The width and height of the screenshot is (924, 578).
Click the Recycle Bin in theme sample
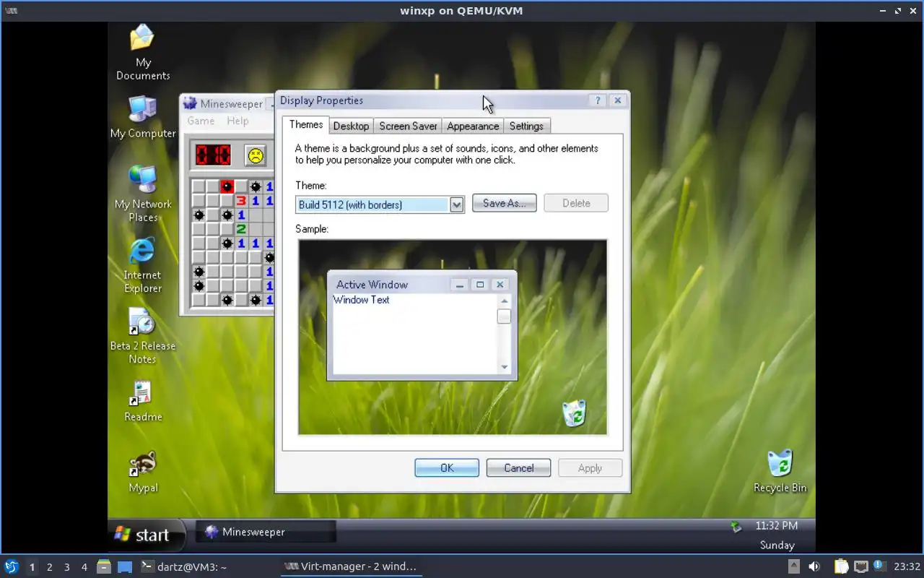coord(574,413)
